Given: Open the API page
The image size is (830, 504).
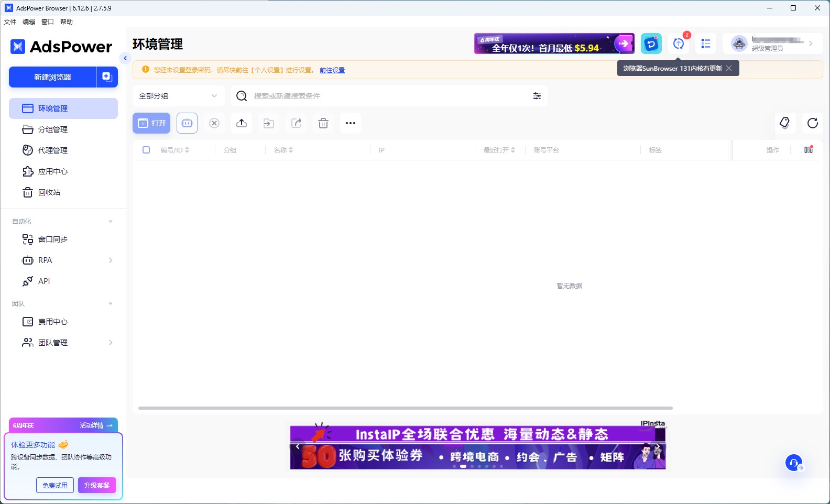Looking at the screenshot, I should coord(63,281).
